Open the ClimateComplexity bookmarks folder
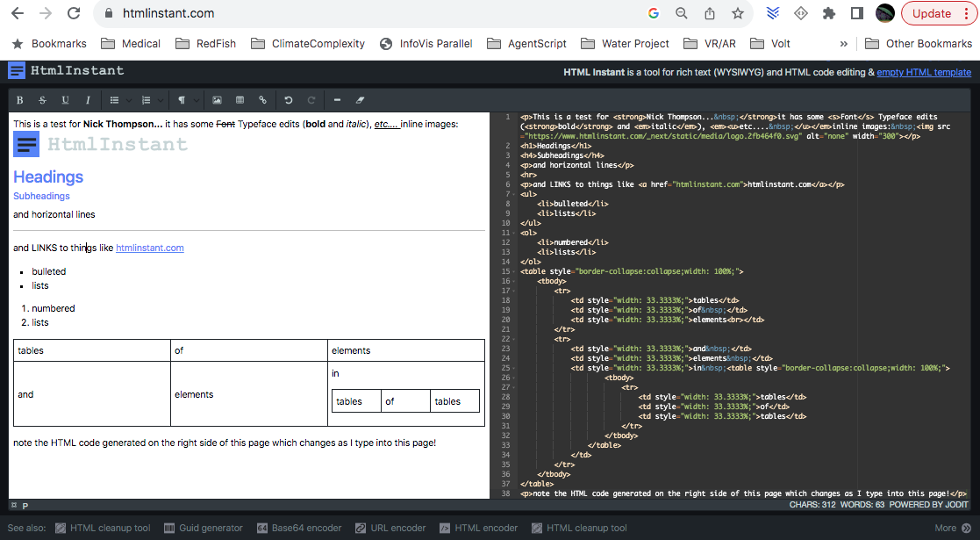 pyautogui.click(x=307, y=44)
